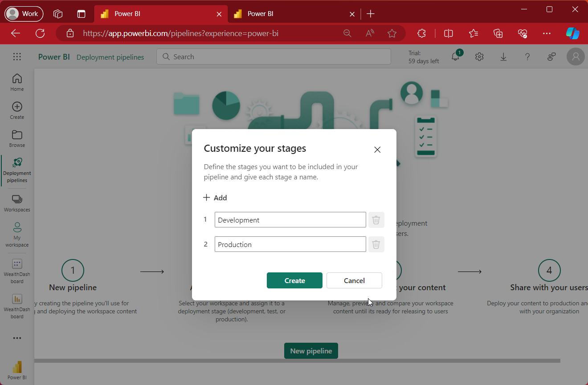
Task: Open Power BI Home from the sidebar
Action: [x=16, y=81]
